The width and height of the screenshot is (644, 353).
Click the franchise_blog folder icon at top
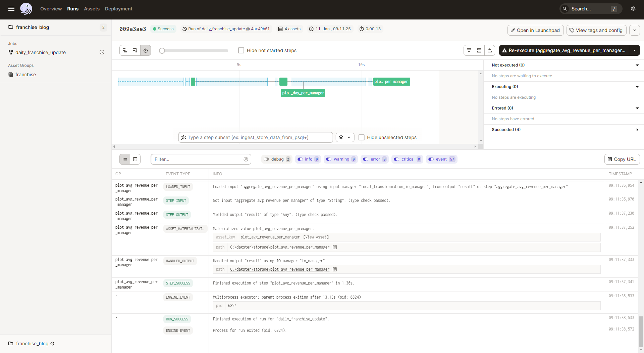11,27
